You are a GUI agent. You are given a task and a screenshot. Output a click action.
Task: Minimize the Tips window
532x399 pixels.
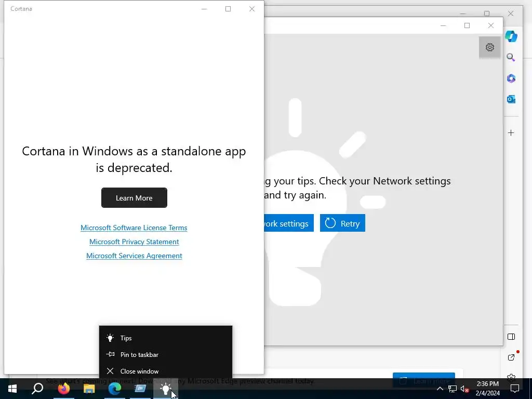443,25
